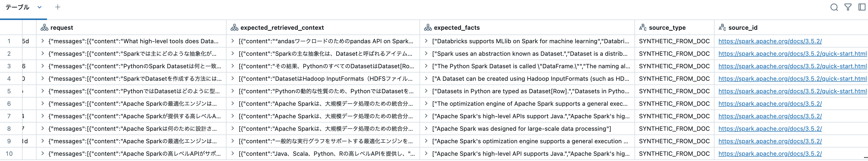The image size is (868, 161).
Task: Add new visualization with plus icon
Action: 57,7
